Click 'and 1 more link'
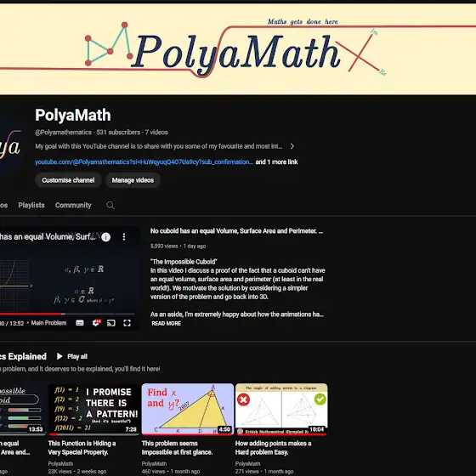 (x=276, y=162)
